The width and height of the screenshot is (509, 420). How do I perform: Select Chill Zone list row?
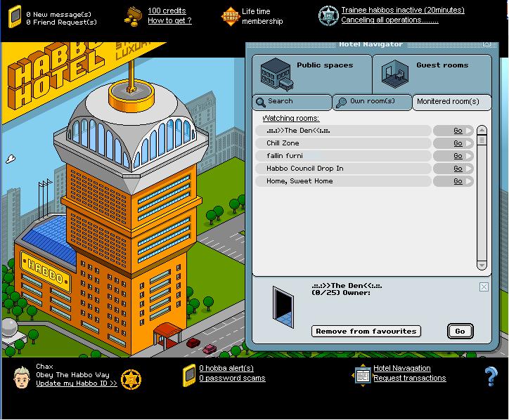(344, 143)
